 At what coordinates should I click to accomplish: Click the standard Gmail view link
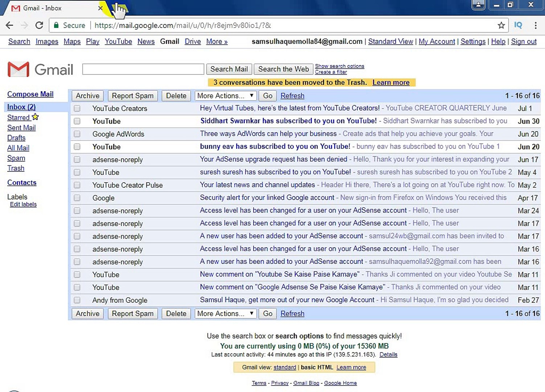coord(285,367)
